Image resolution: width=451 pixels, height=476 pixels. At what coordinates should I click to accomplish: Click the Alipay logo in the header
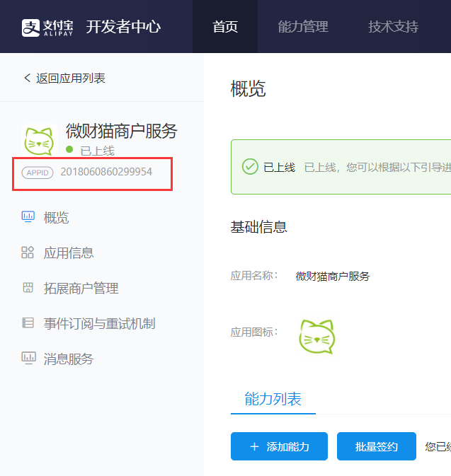pos(47,28)
